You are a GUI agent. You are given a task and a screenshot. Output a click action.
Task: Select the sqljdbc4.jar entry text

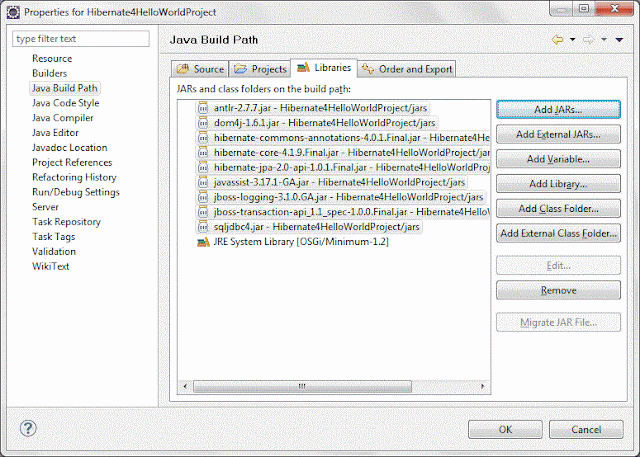tap(316, 226)
